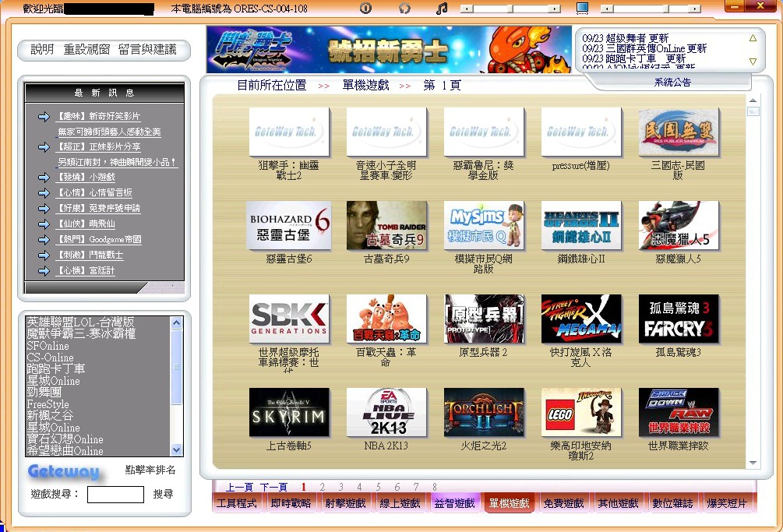Switch to the 線上遊戲 tab
783x532 pixels.
pos(400,503)
